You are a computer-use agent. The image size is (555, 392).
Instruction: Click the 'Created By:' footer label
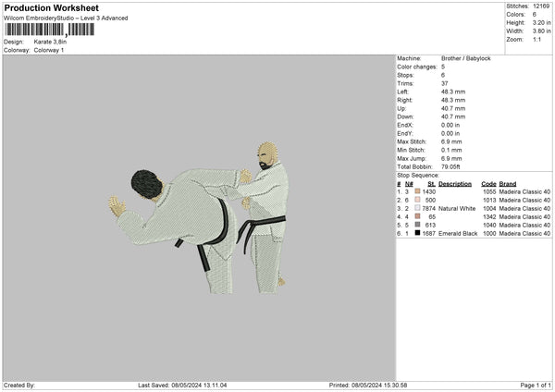tap(19, 386)
